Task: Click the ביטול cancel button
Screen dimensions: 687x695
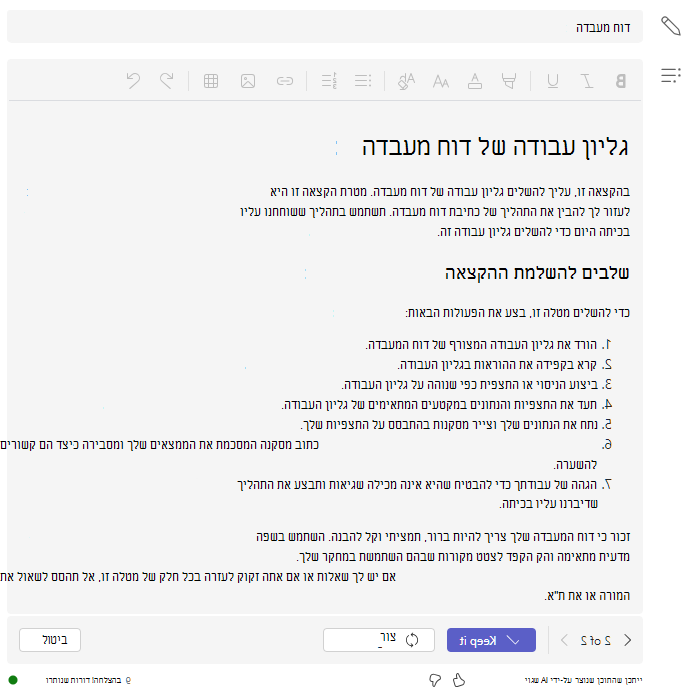Action: click(50, 640)
